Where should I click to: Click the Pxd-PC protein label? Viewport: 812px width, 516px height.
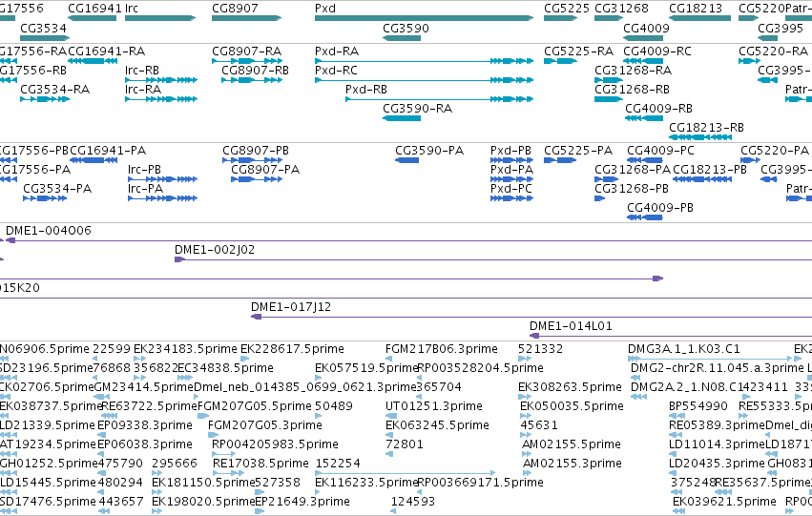[511, 189]
